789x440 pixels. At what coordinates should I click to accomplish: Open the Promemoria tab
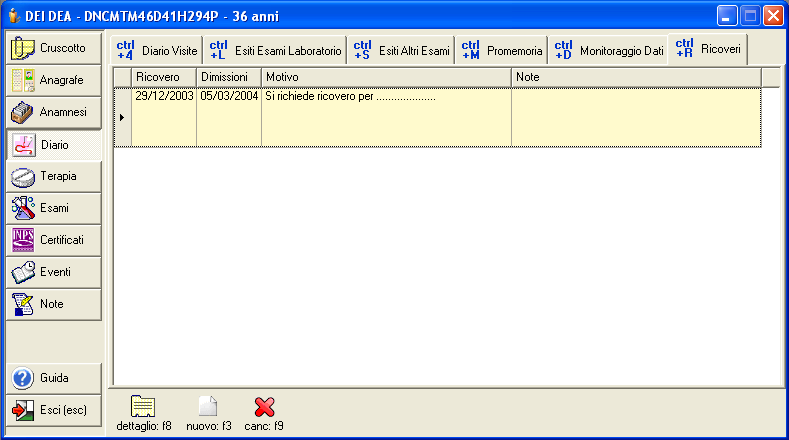point(503,50)
